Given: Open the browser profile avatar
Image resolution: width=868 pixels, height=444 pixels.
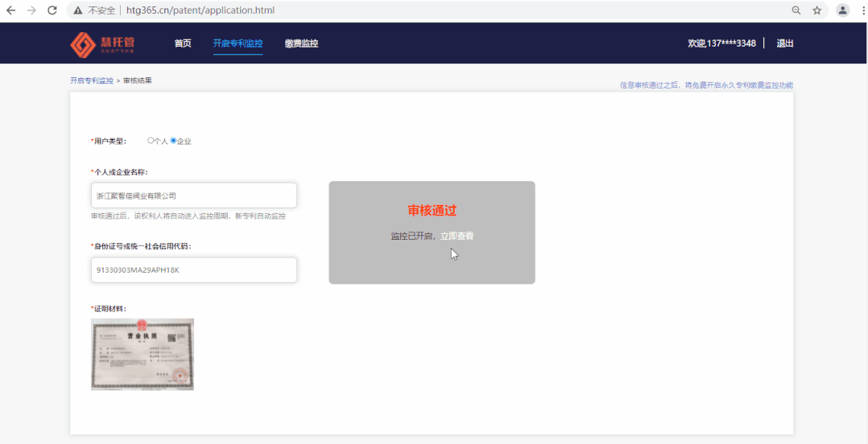Looking at the screenshot, I should point(842,10).
